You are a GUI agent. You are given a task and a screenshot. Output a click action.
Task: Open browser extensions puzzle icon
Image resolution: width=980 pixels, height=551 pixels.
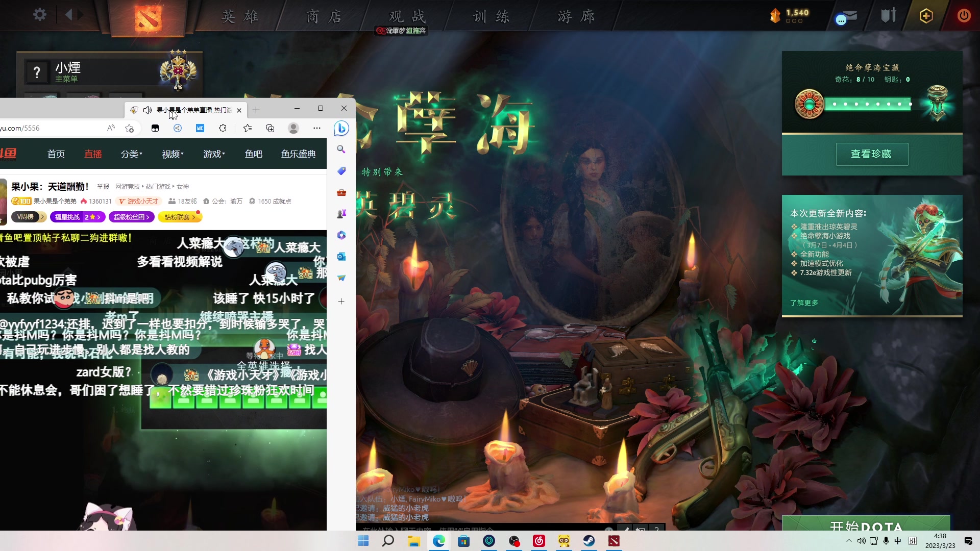point(223,128)
